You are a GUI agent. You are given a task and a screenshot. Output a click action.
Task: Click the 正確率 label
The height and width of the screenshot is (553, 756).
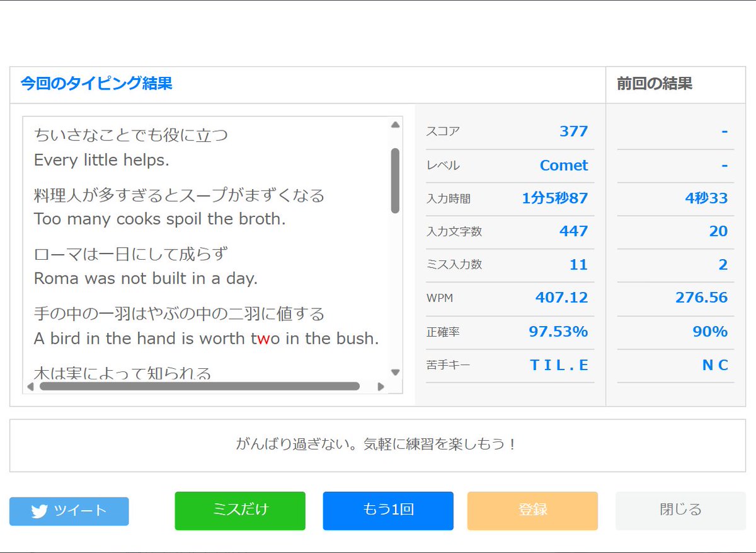pyautogui.click(x=443, y=332)
